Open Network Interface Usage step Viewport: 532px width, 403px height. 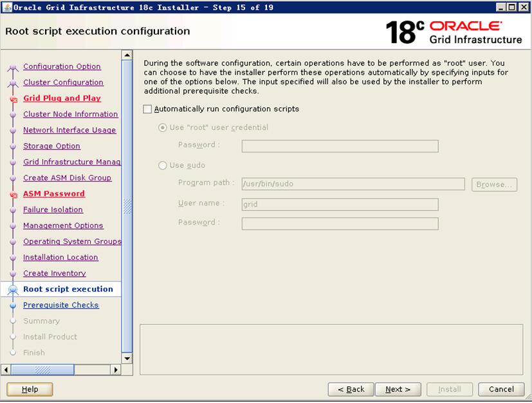pos(69,130)
